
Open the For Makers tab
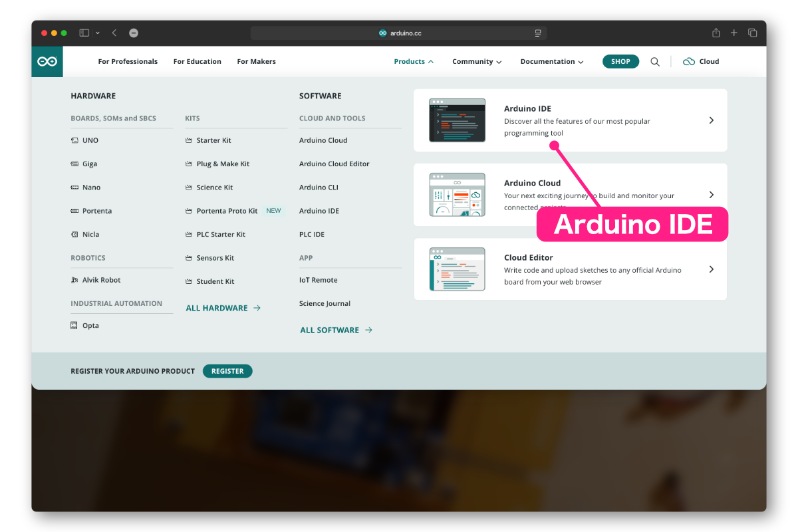pos(256,62)
